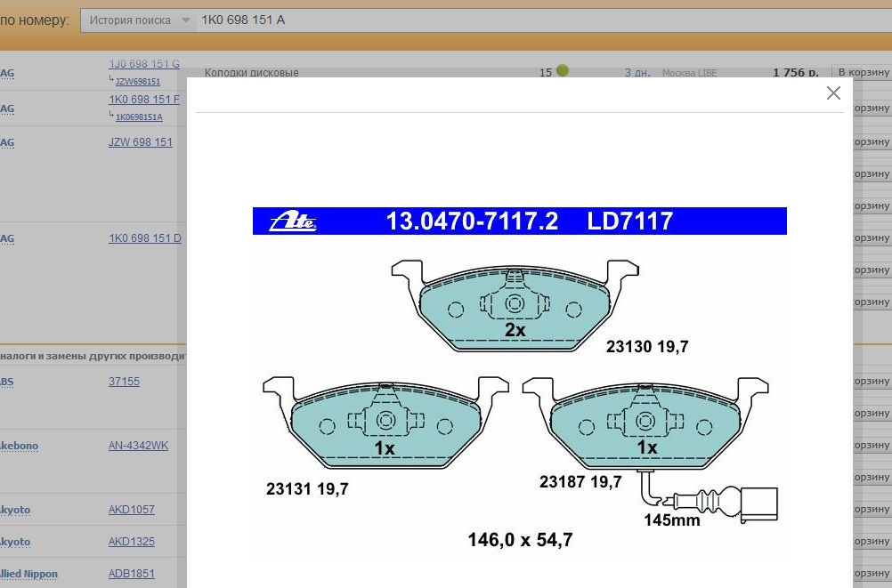The height and width of the screenshot is (588, 892).
Task: Open the Akebono brand link
Action: tap(20, 446)
